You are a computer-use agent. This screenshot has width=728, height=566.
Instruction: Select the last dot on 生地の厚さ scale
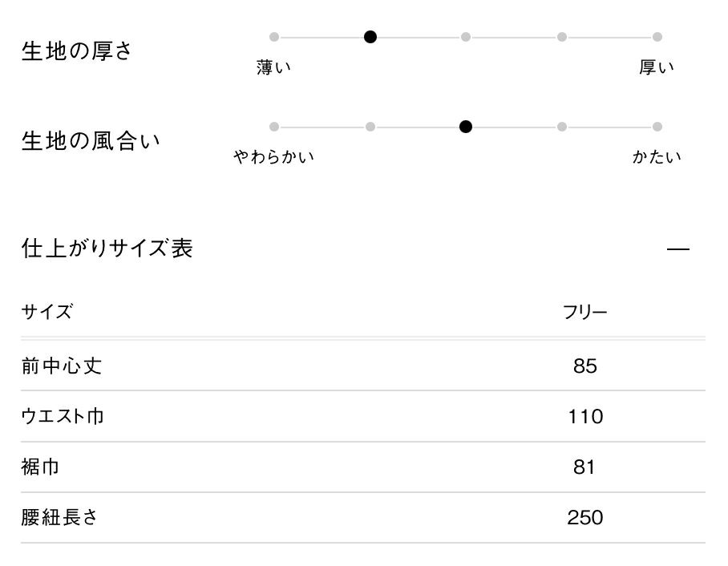tap(657, 37)
